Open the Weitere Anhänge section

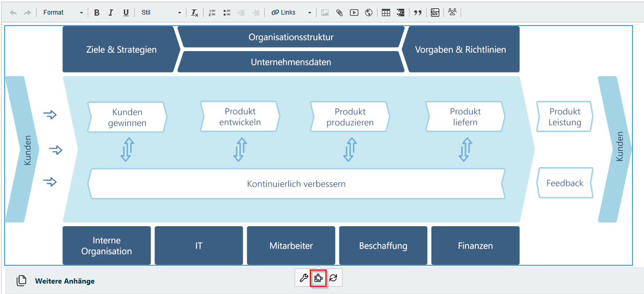tap(65, 281)
